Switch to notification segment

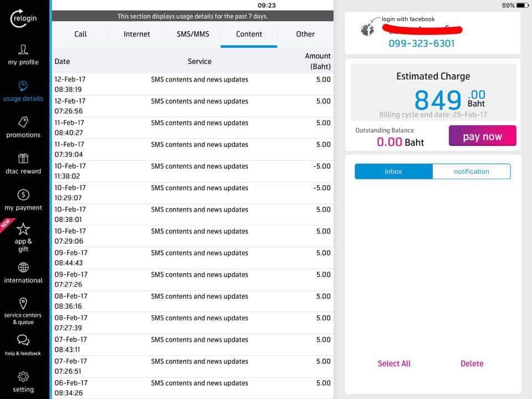[x=472, y=172]
